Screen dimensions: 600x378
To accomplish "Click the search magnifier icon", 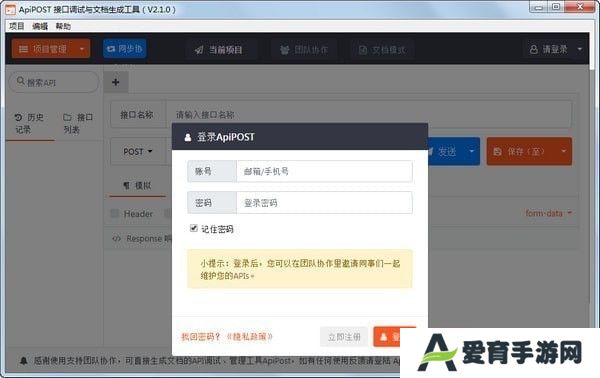I will pyautogui.click(x=21, y=81).
